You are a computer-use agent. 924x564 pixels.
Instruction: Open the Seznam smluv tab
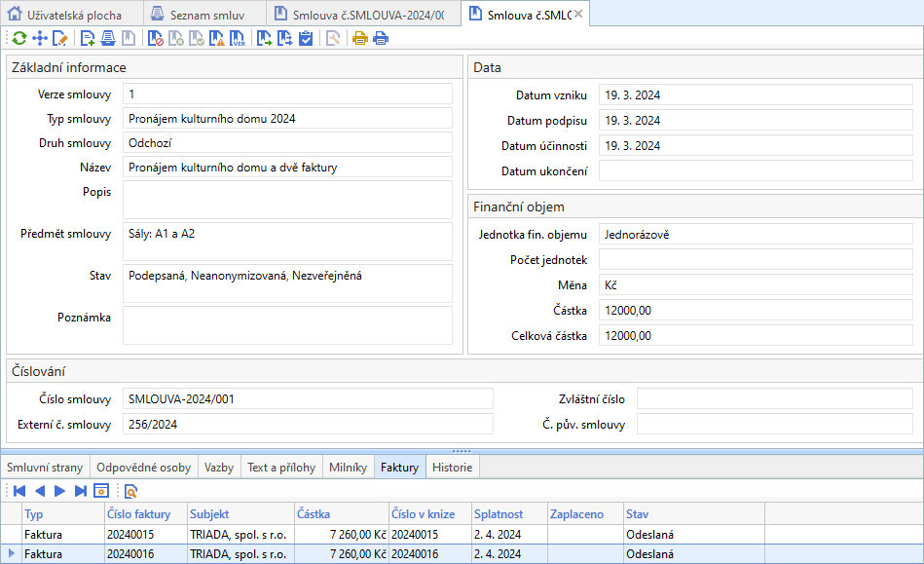[x=205, y=14]
